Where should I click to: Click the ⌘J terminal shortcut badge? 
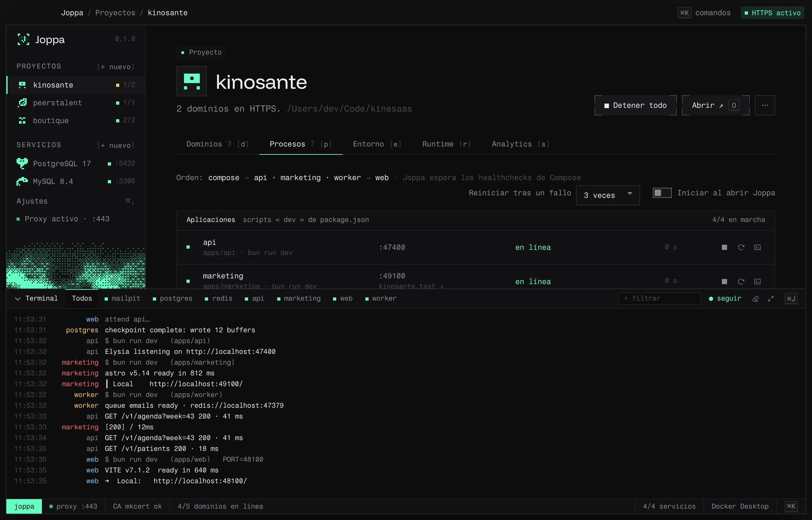pyautogui.click(x=791, y=298)
